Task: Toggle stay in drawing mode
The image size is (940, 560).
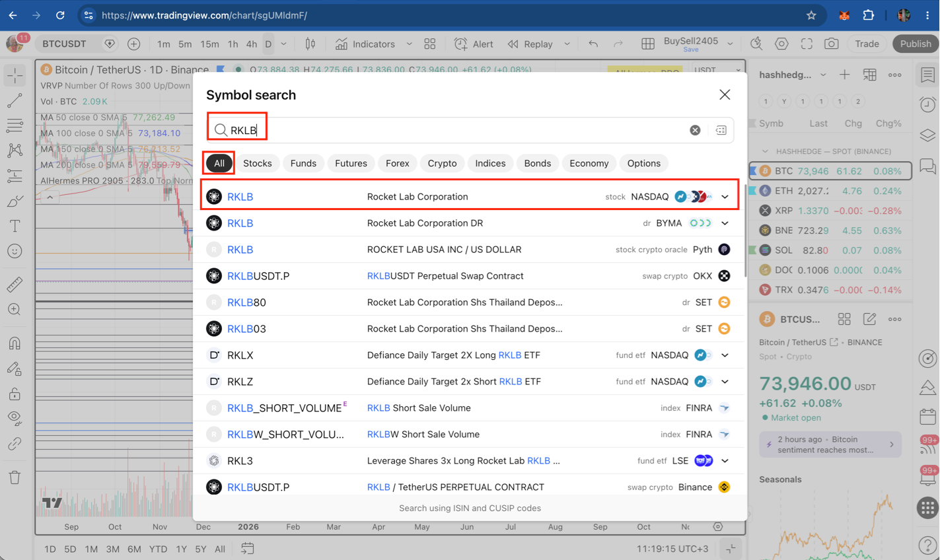Action: click(15, 368)
